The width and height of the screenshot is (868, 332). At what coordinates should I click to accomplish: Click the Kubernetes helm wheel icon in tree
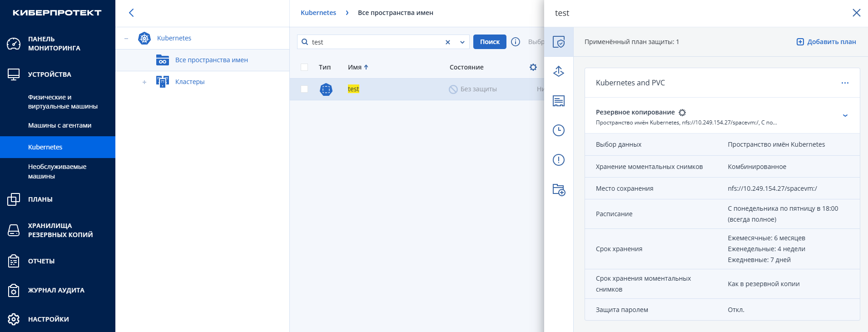[x=144, y=38]
